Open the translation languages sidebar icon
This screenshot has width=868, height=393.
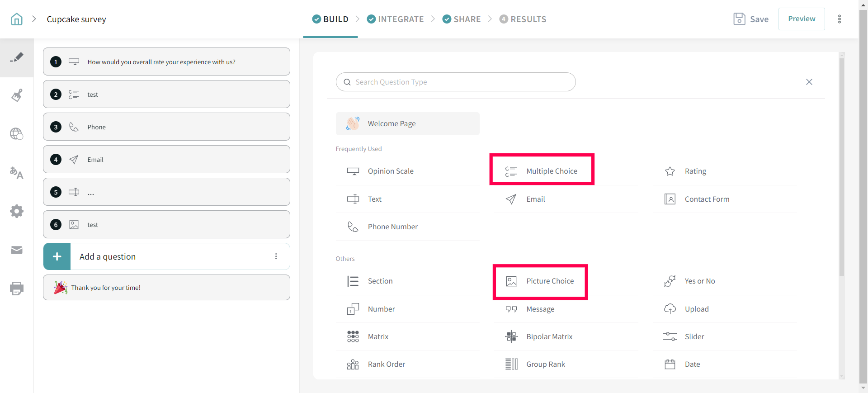17,173
